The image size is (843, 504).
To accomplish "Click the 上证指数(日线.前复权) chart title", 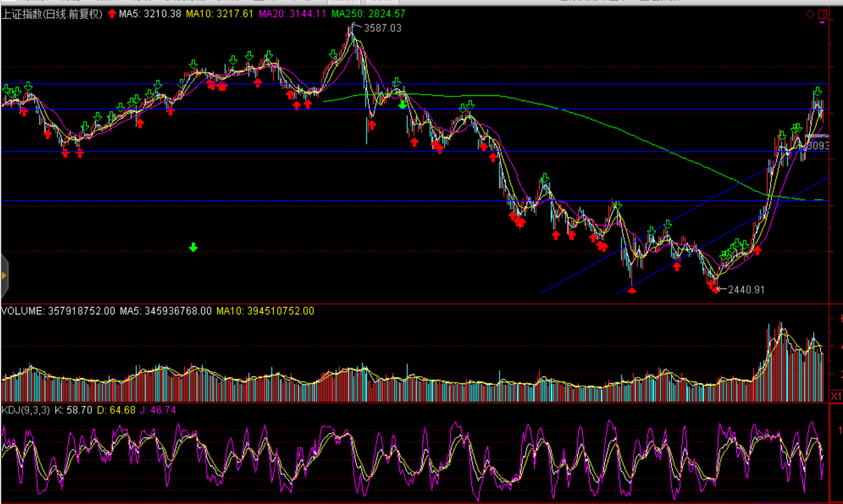I will click(x=52, y=14).
